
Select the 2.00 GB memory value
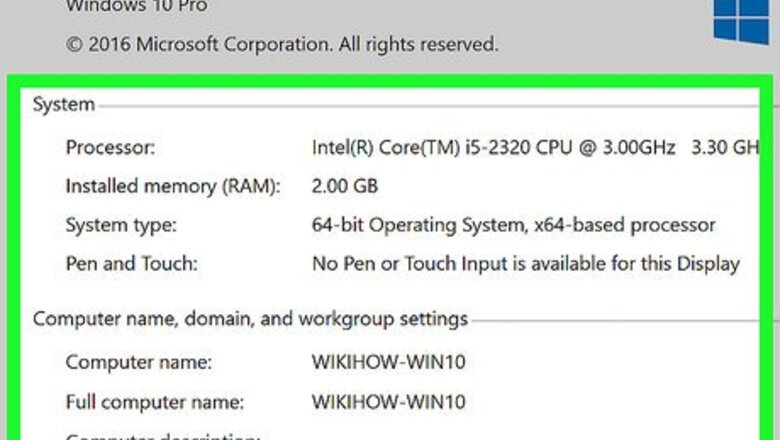[x=345, y=186]
